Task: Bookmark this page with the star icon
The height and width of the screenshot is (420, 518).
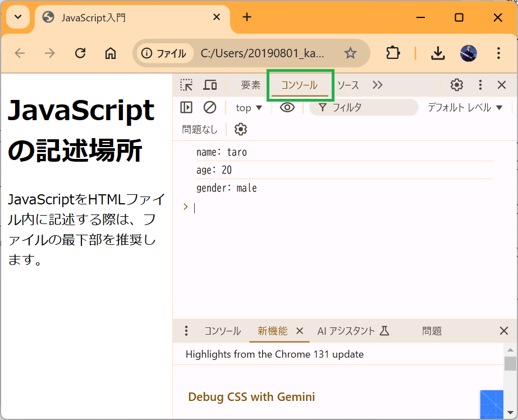Action: pos(350,53)
